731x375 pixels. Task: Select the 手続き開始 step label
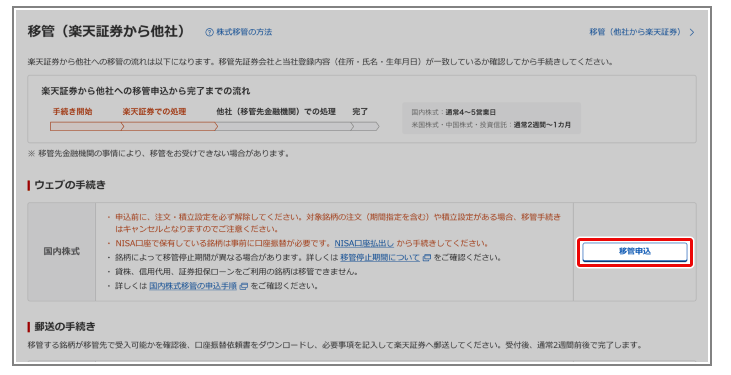tap(72, 112)
